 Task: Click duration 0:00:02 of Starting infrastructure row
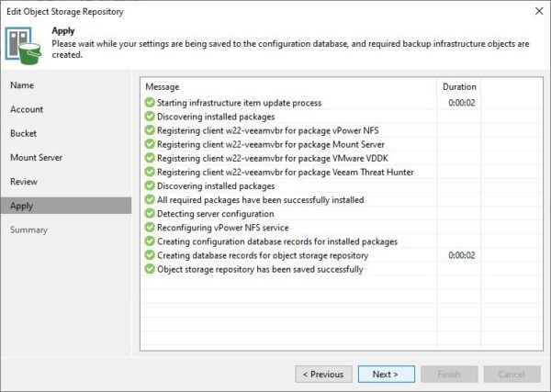(461, 103)
